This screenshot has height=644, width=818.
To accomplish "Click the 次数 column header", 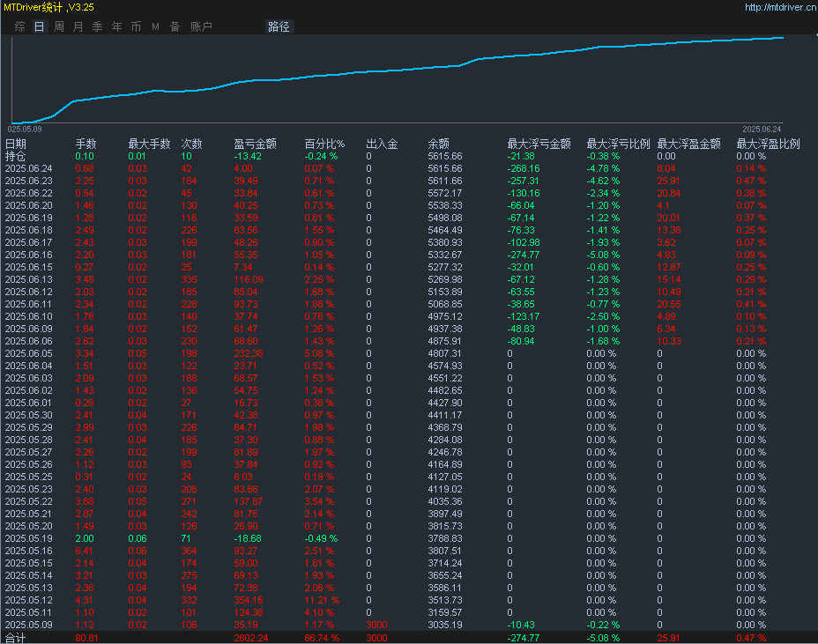I will (191, 144).
